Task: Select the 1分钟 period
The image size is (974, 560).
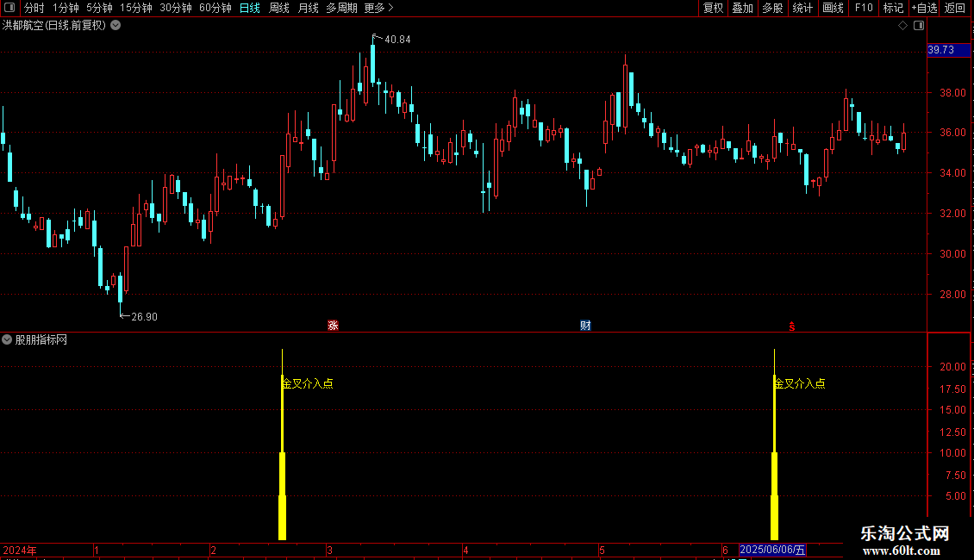Action: (x=66, y=8)
